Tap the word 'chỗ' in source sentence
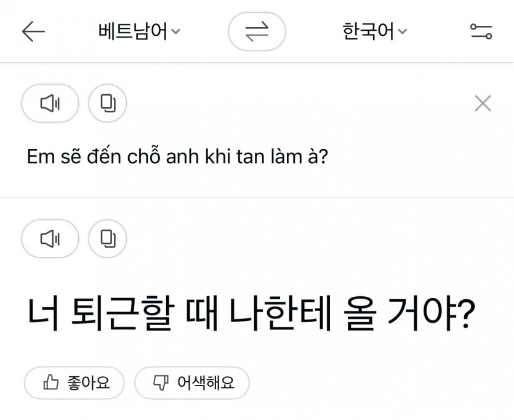The width and height of the screenshot is (514, 420). point(145,157)
